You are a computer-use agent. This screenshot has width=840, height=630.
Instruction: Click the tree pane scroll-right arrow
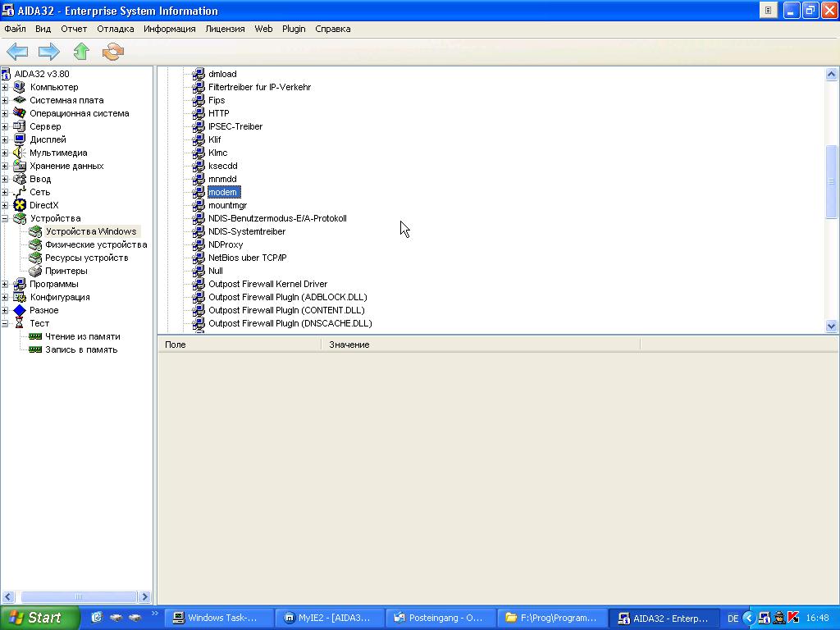point(144,596)
